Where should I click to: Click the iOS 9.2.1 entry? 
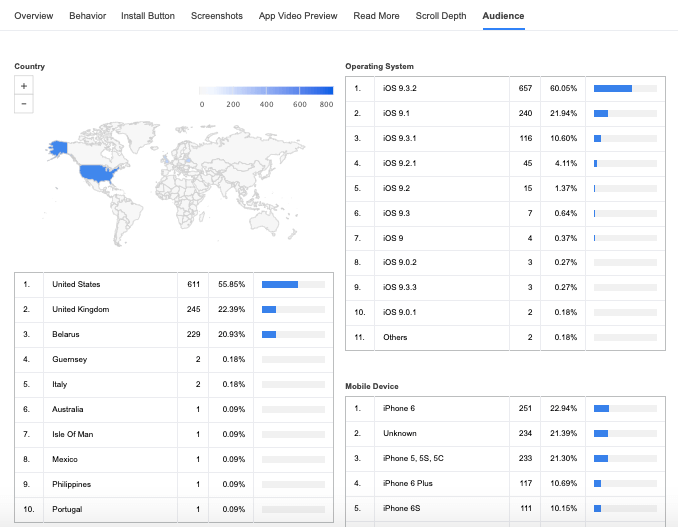(400, 163)
